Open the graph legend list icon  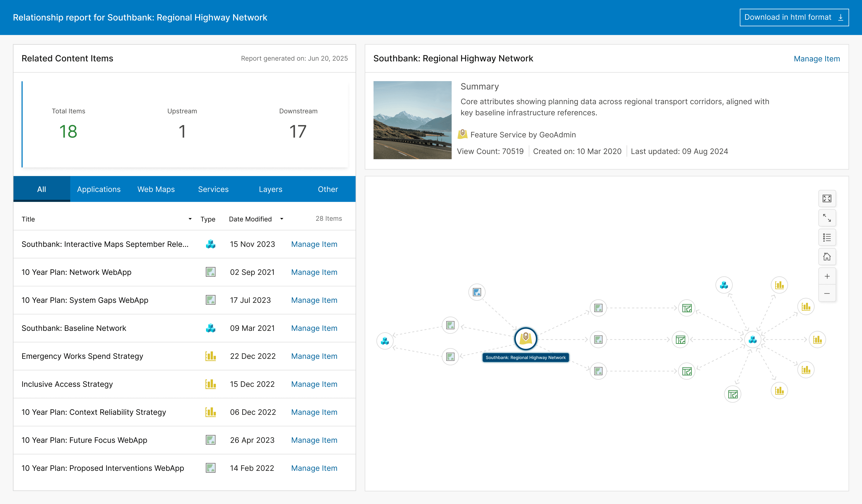pyautogui.click(x=827, y=237)
